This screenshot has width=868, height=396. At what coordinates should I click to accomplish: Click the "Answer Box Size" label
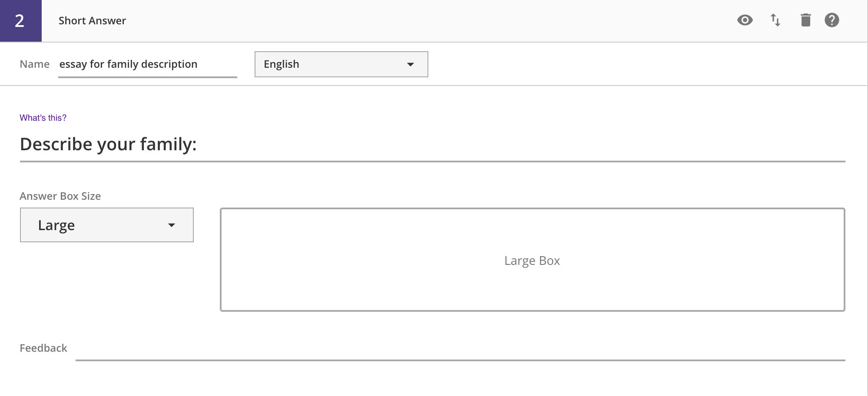60,196
